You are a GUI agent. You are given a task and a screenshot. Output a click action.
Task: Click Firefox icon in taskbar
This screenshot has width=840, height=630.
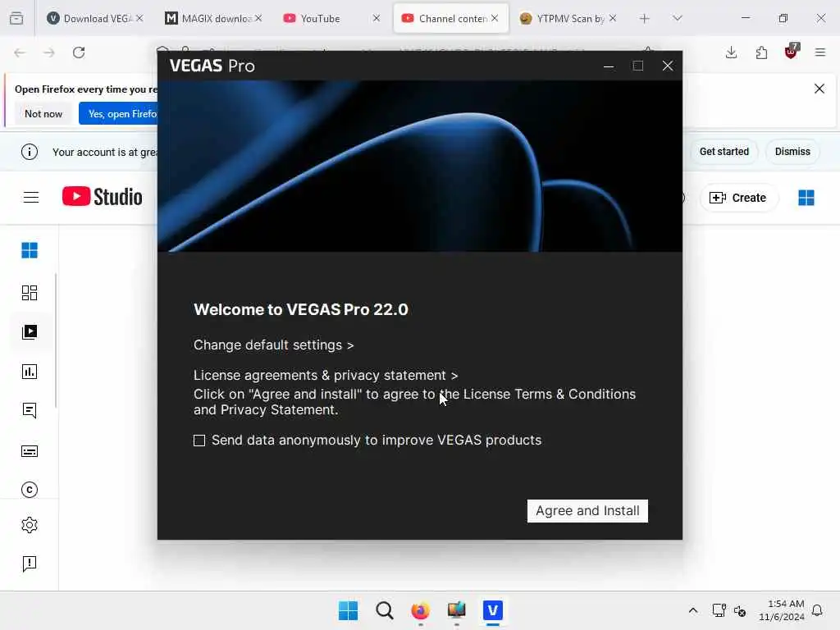421,610
